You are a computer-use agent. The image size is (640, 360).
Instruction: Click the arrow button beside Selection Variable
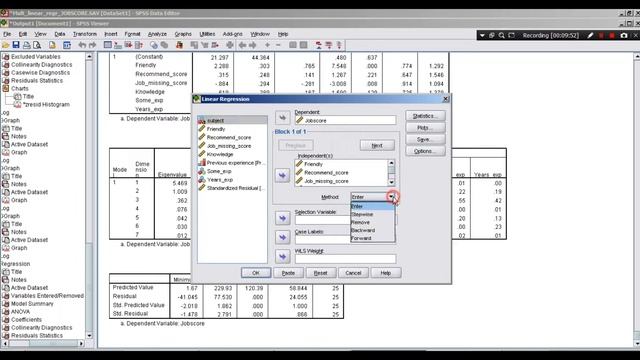[x=282, y=218]
